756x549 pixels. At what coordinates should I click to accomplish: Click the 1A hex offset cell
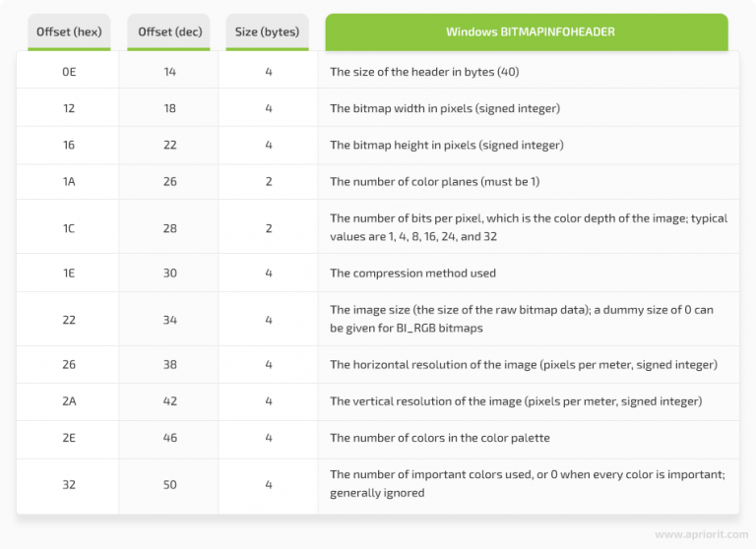point(69,181)
